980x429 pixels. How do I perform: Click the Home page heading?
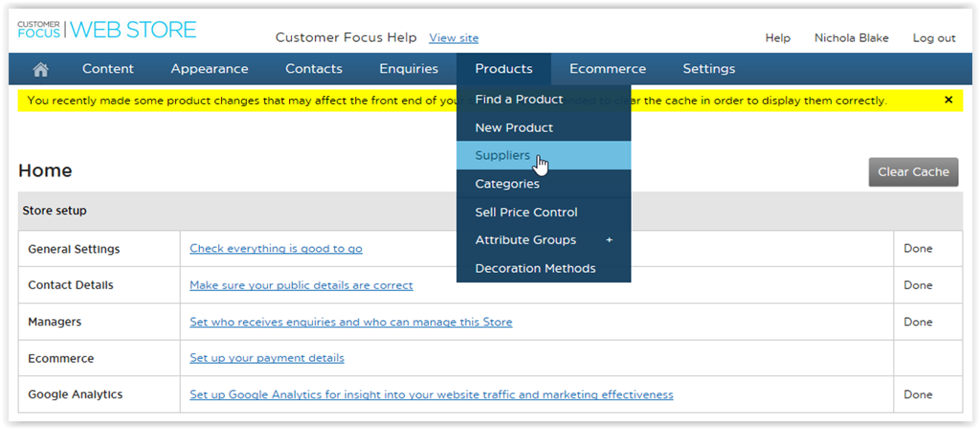[45, 170]
